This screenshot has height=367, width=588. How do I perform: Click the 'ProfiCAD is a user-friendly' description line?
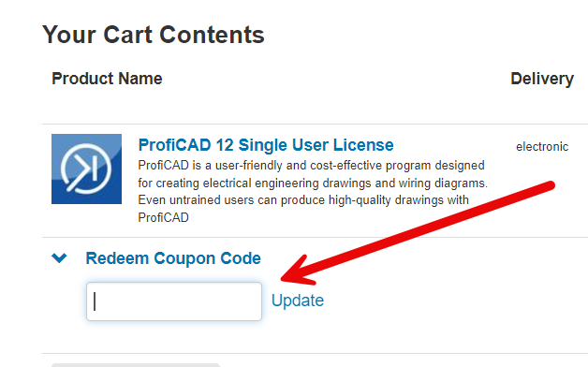311,166
